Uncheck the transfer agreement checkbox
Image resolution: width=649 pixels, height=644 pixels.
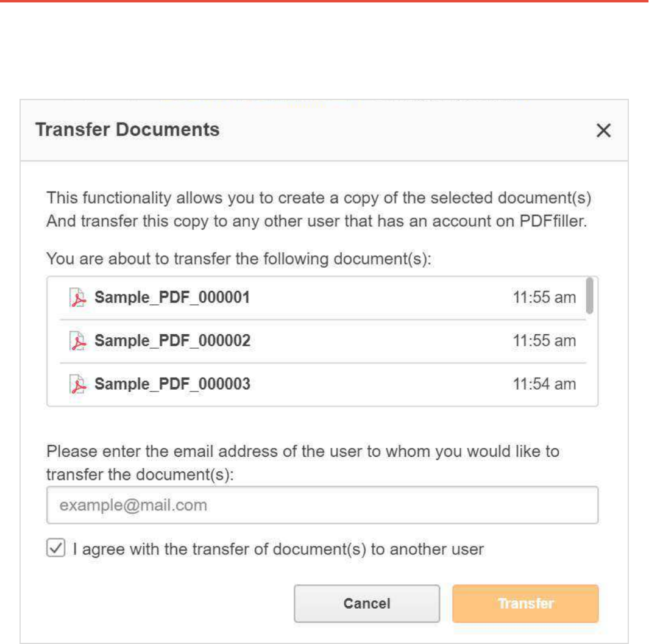[53, 549]
